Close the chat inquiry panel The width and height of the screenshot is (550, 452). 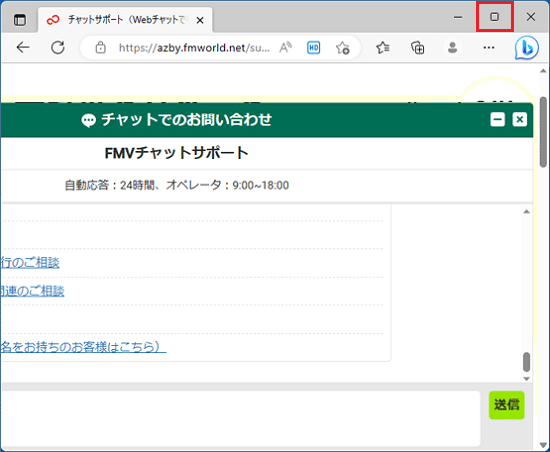pyautogui.click(x=519, y=120)
